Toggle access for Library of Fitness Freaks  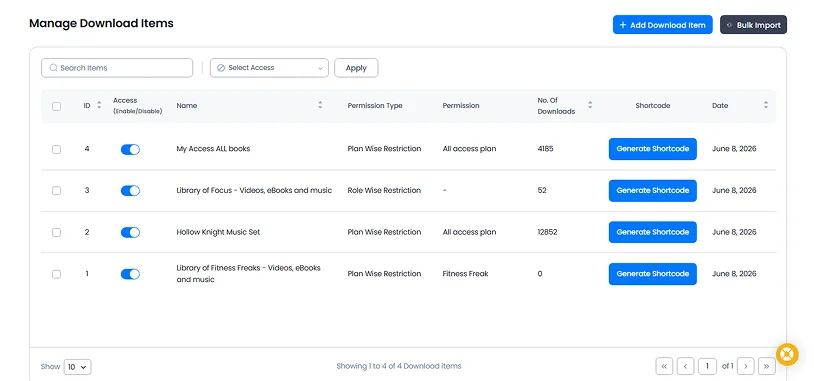[x=130, y=274]
